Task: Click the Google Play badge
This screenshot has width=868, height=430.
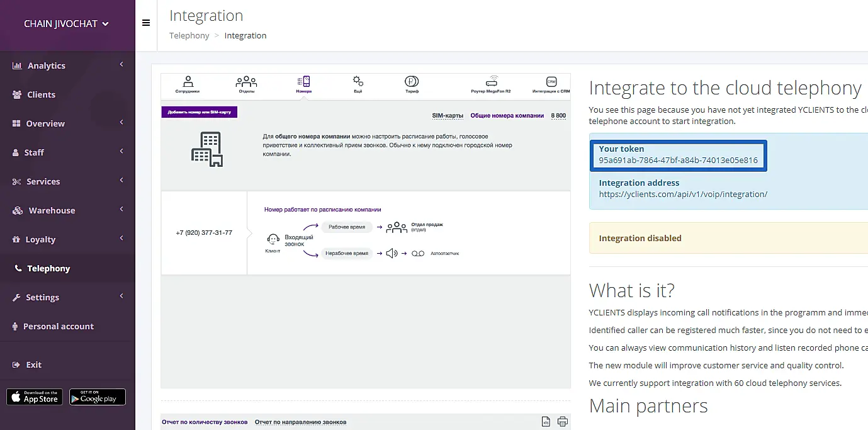Action: pos(98,397)
